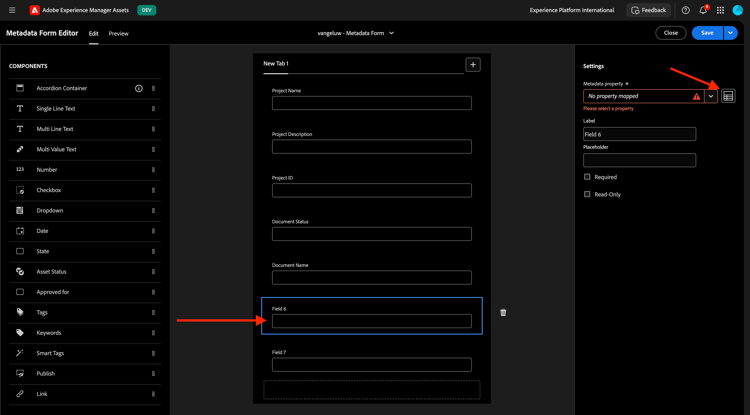Click the Field 6 form input
The image size is (750, 415).
pos(372,321)
